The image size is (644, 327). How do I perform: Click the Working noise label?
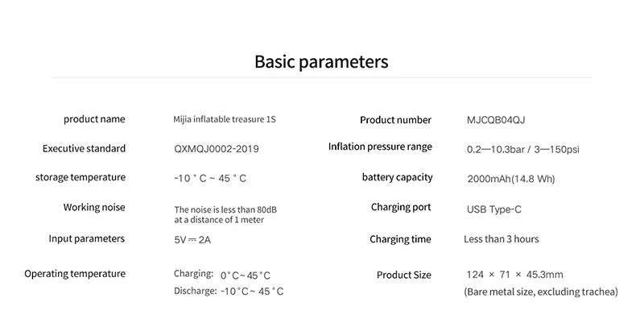94,207
